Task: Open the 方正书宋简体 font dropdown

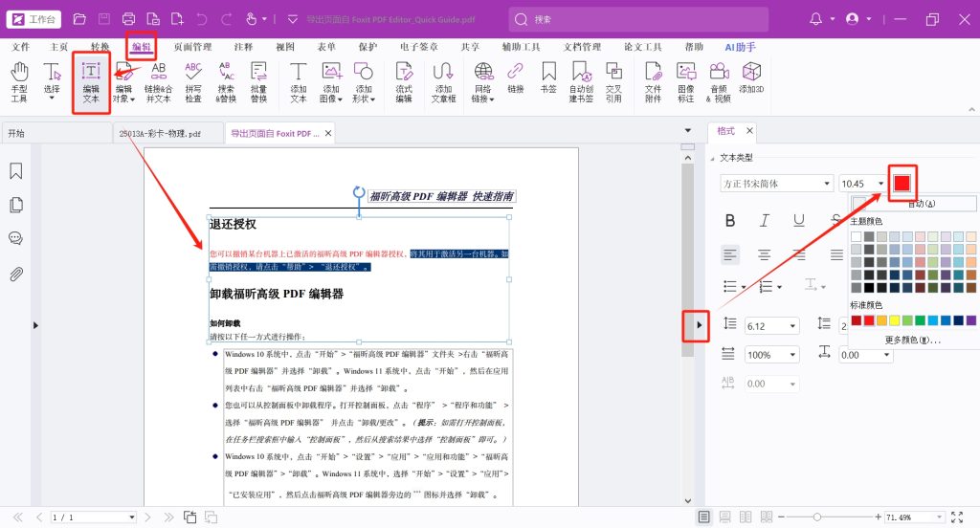Action: click(776, 184)
